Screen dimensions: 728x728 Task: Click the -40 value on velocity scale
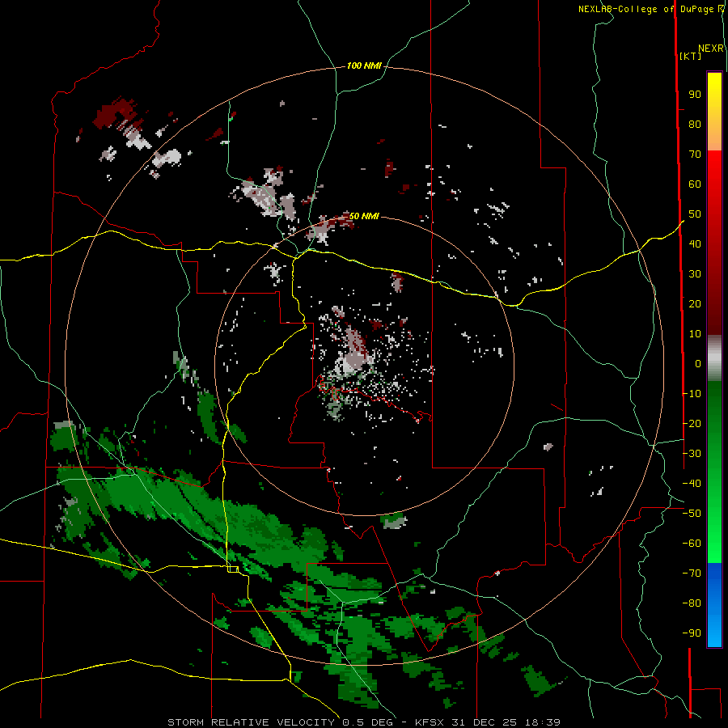(692, 484)
